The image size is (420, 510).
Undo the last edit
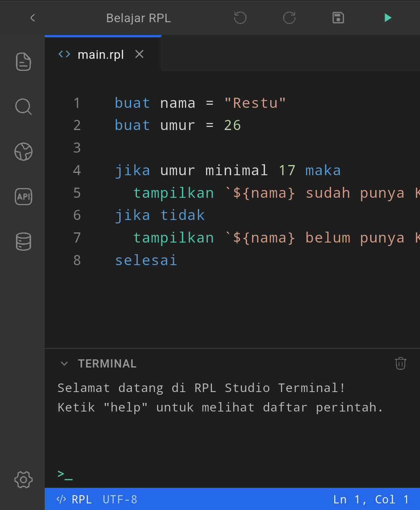(240, 18)
